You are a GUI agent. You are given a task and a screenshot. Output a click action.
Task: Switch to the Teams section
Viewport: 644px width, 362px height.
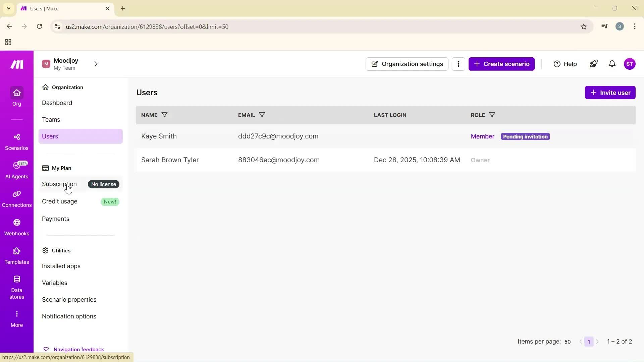(51, 119)
